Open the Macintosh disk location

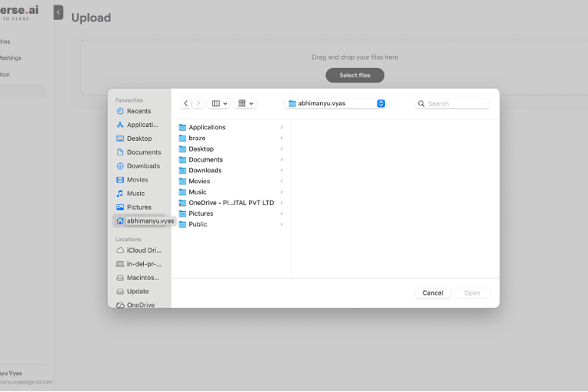point(139,278)
